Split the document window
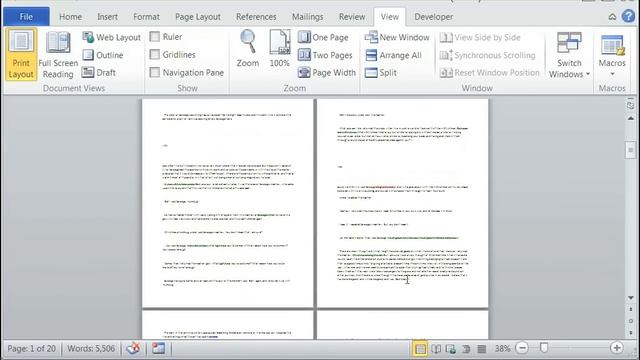Screen dimensions: 640x360 pyautogui.click(x=380, y=72)
